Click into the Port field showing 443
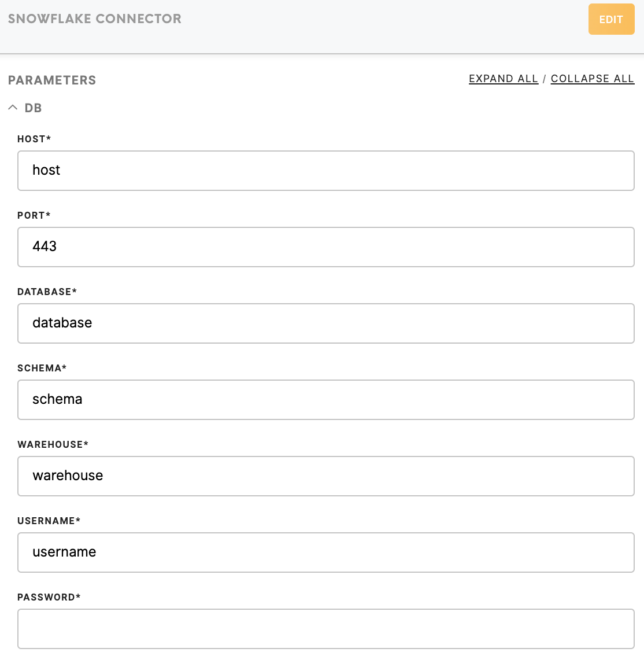The width and height of the screenshot is (644, 663). [326, 247]
